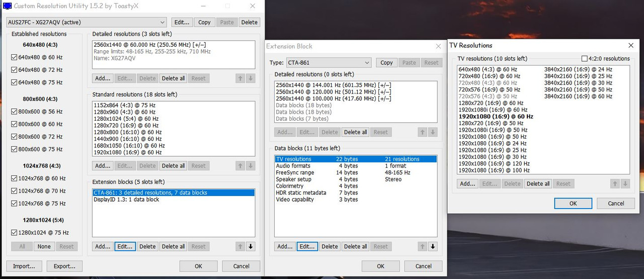644x279 pixels.
Task: Click down arrow in Standard resolutions section
Action: 251,166
